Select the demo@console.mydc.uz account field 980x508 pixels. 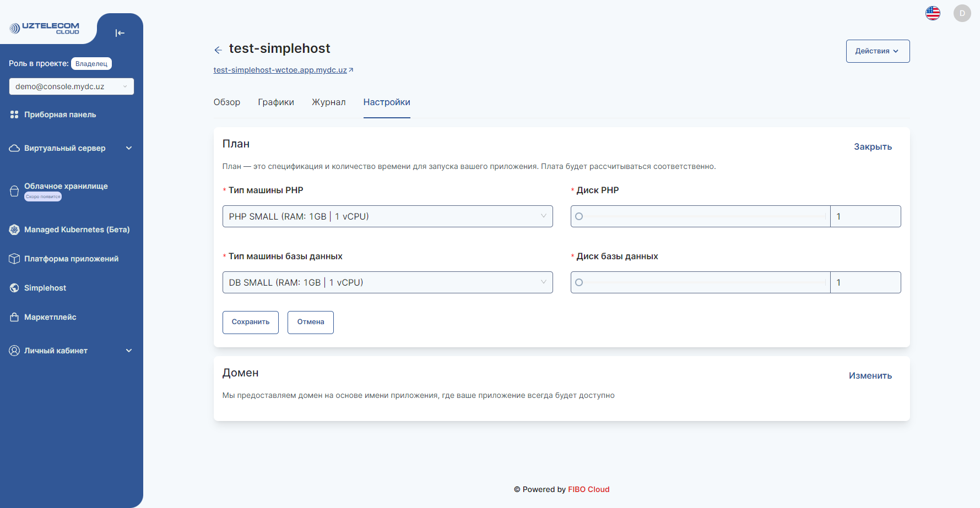point(71,86)
